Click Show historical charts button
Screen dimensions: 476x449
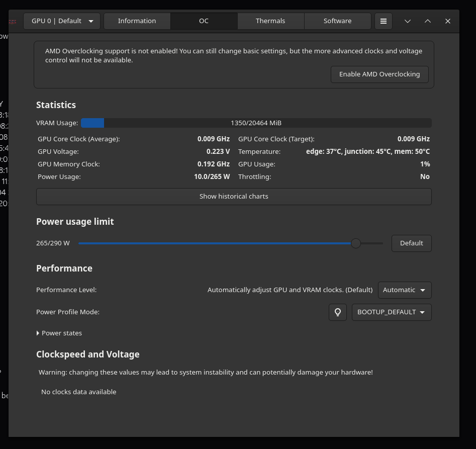point(234,197)
